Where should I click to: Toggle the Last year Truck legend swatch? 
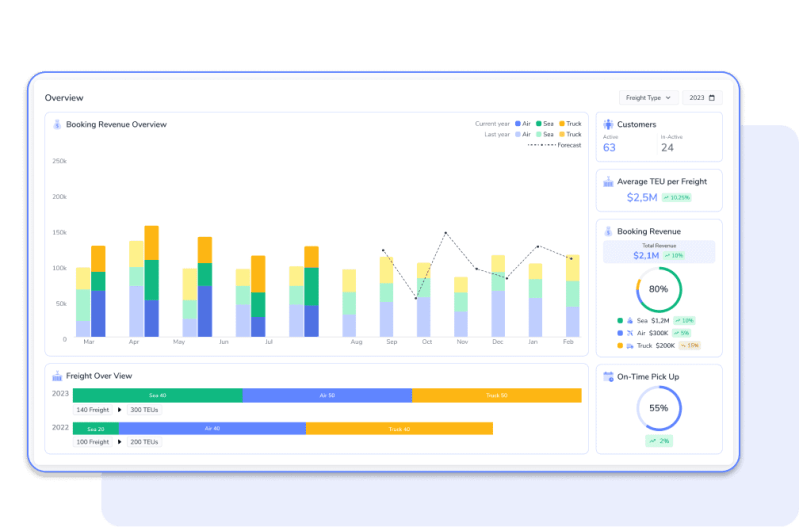click(x=562, y=135)
